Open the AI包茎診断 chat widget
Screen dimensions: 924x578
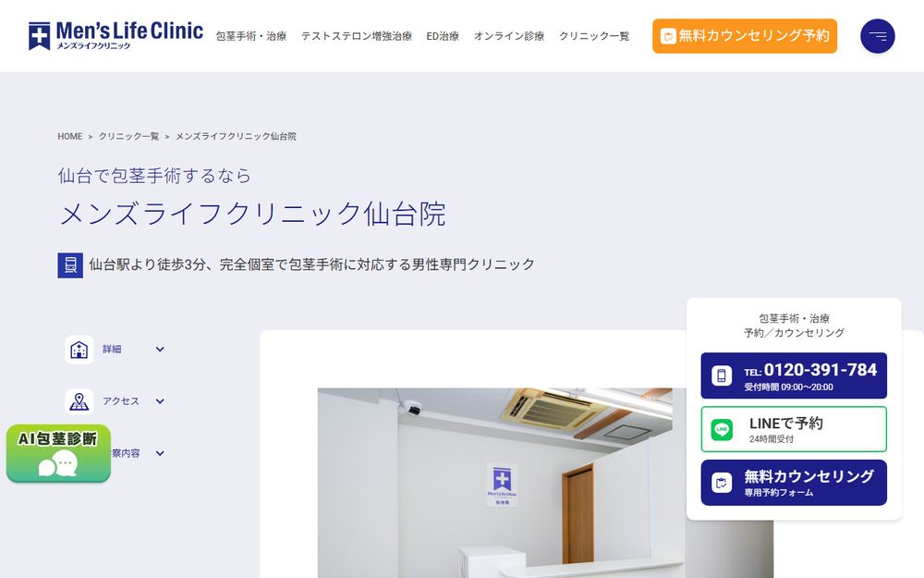coord(58,453)
